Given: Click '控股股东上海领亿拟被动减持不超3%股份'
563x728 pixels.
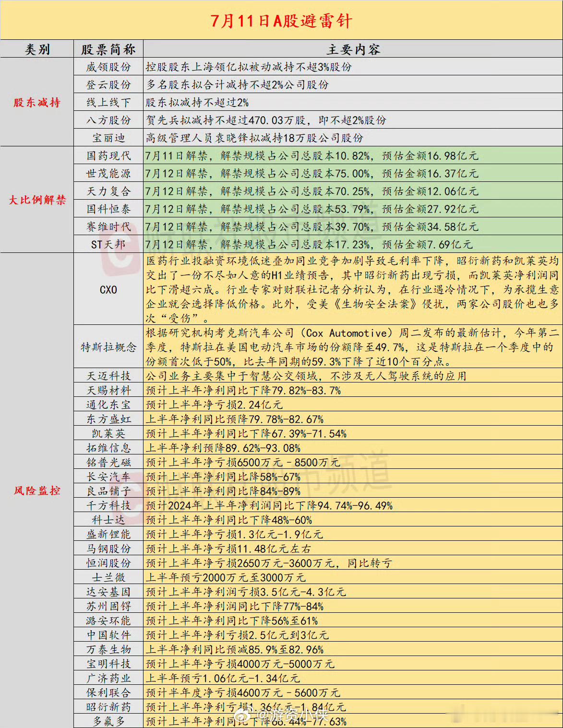Looking at the screenshot, I should (249, 67).
